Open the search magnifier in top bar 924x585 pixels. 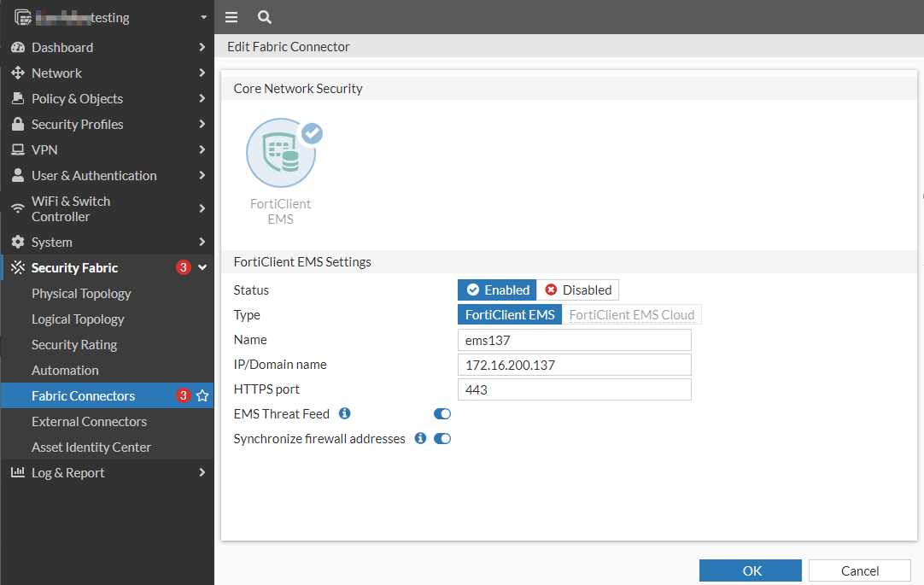point(264,16)
